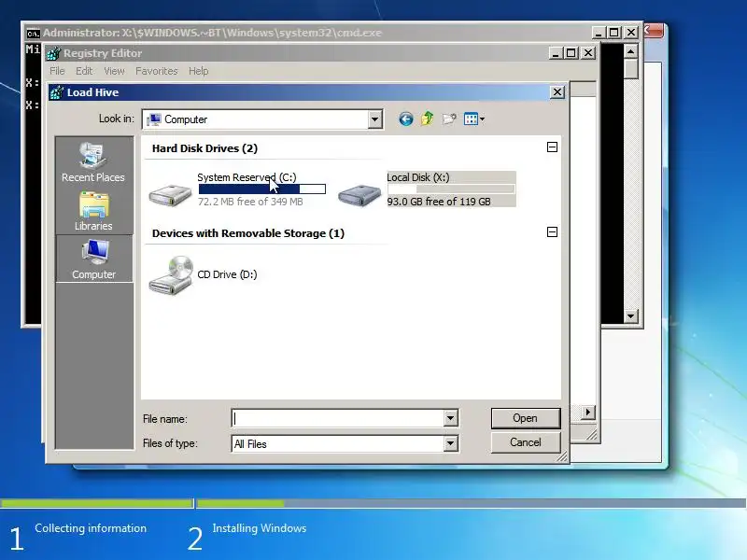
Task: Minimize the Registry Editor window
Action: pos(556,53)
